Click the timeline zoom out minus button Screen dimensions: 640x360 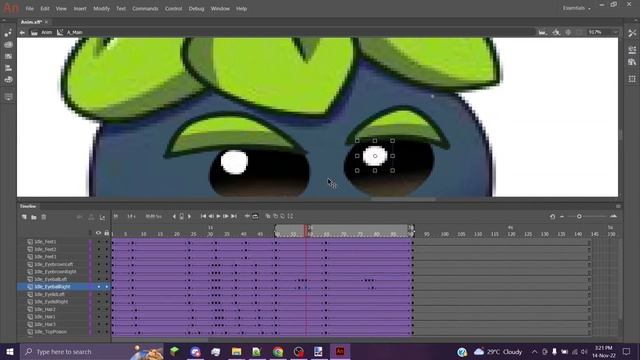click(562, 216)
